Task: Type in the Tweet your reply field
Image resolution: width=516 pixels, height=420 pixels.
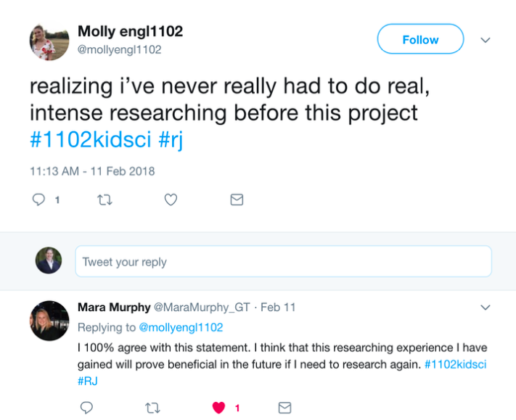Action: pos(283,261)
